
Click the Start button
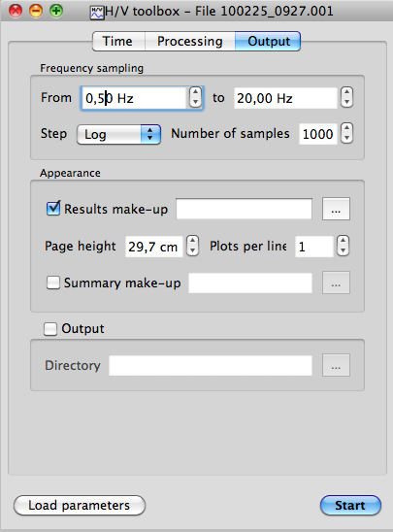coord(350,506)
